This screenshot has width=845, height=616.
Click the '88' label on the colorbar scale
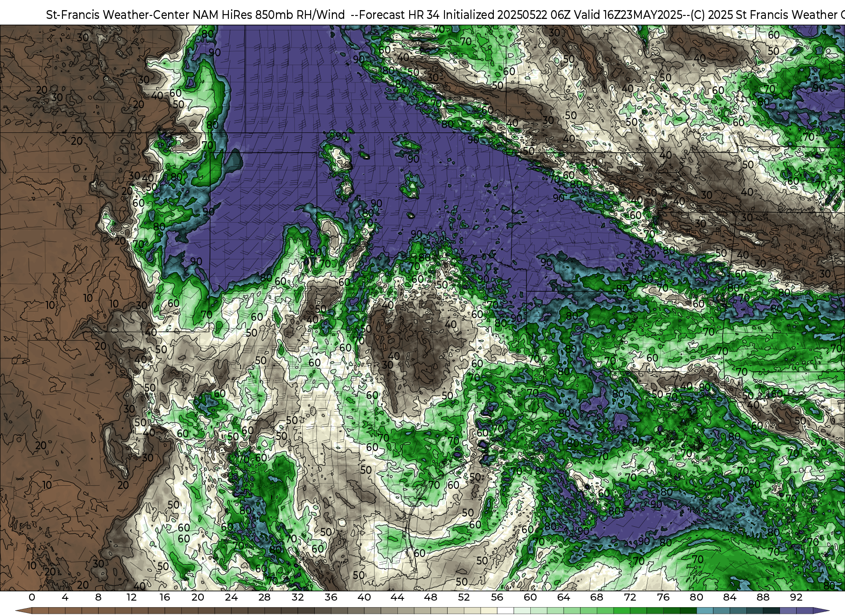[763, 598]
